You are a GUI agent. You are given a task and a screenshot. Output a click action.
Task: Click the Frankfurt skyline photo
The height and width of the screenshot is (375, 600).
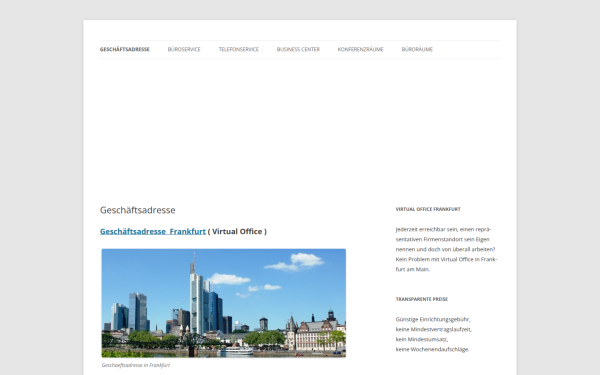click(223, 303)
